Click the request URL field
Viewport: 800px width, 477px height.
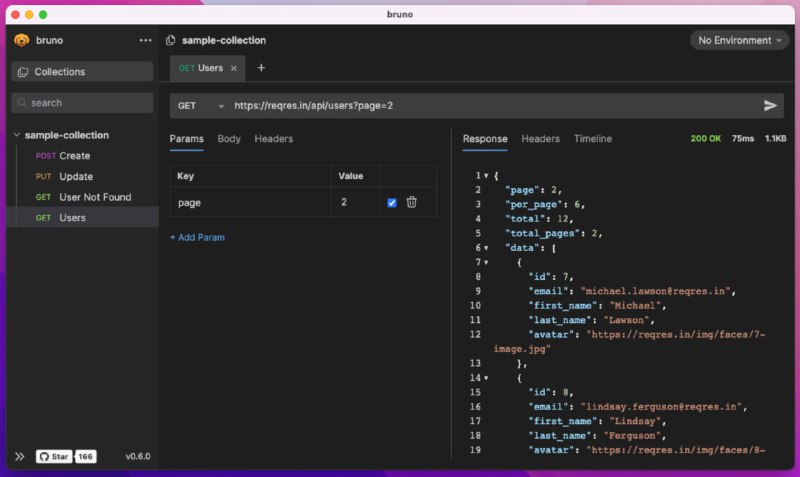pyautogui.click(x=492, y=106)
